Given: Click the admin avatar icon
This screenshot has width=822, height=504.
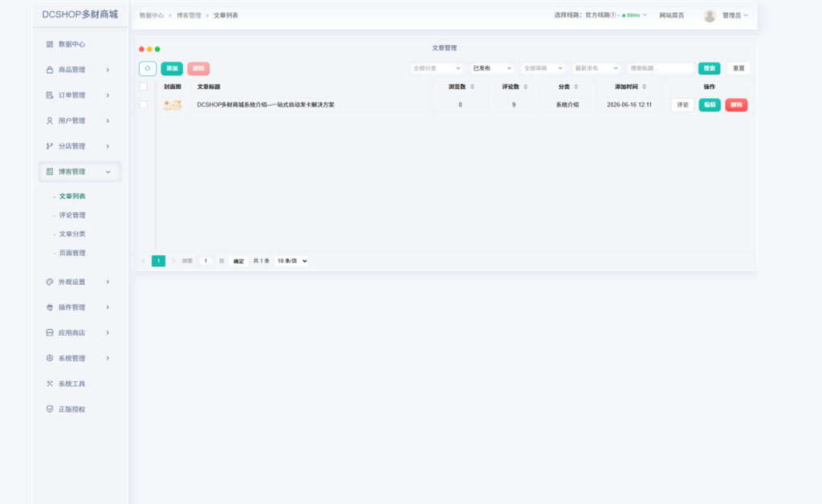Looking at the screenshot, I should pos(710,16).
